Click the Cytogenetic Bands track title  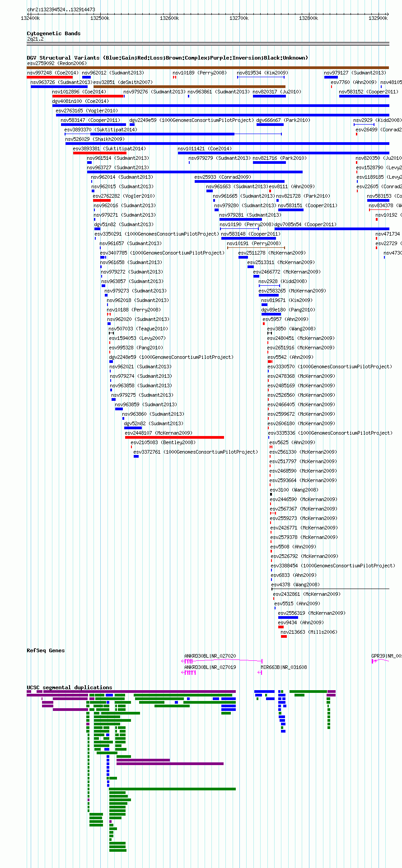click(x=53, y=33)
